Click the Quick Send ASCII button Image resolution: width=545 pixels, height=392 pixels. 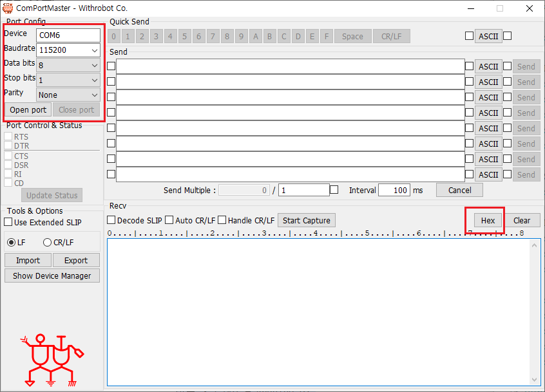click(x=488, y=37)
